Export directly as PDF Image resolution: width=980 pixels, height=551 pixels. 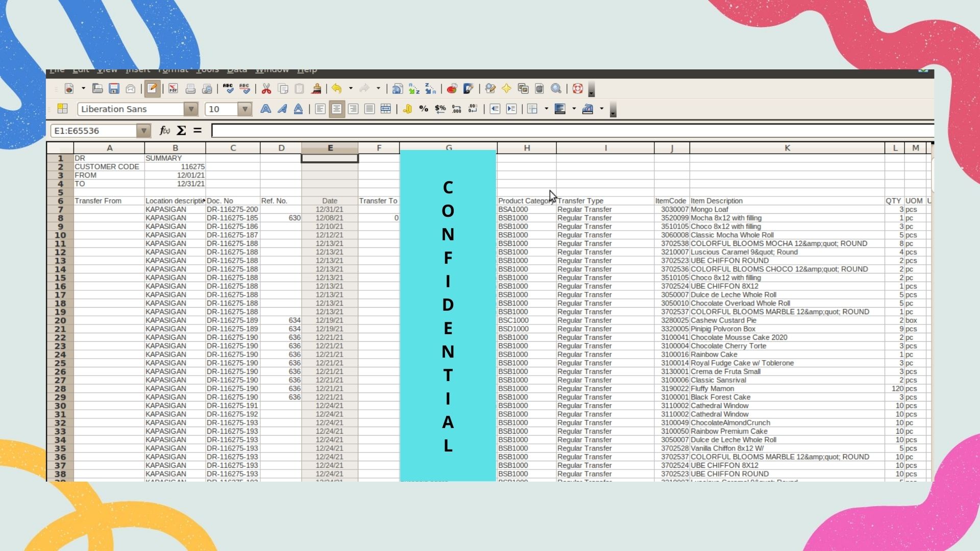click(173, 89)
